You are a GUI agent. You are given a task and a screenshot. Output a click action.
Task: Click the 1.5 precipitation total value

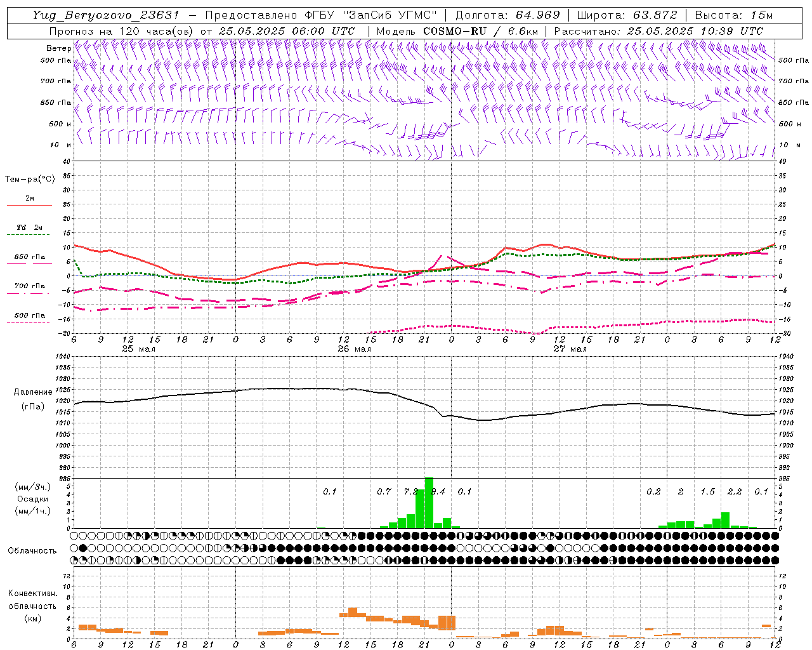707,492
